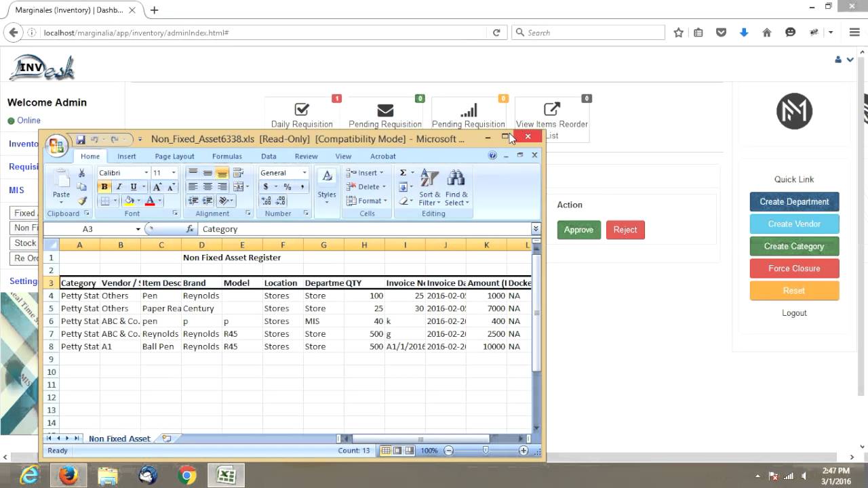Click the green Approve button
868x488 pixels.
[579, 230]
